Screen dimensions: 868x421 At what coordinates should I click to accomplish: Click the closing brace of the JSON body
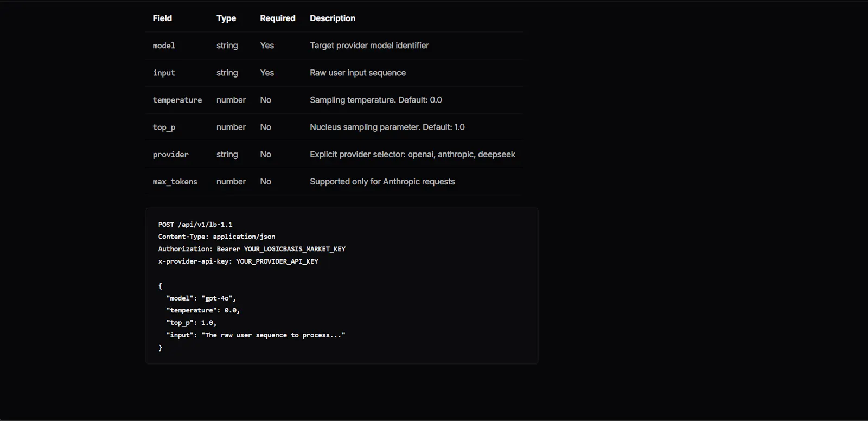pyautogui.click(x=160, y=348)
